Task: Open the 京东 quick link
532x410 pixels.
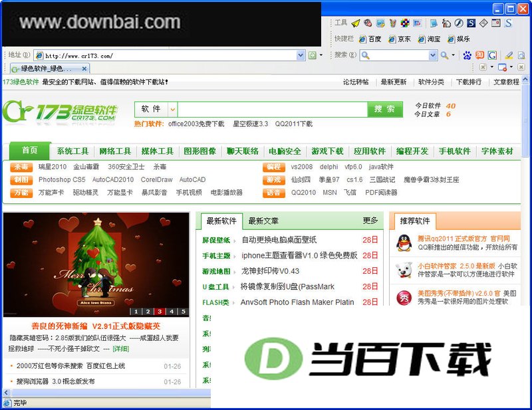Action: click(400, 39)
